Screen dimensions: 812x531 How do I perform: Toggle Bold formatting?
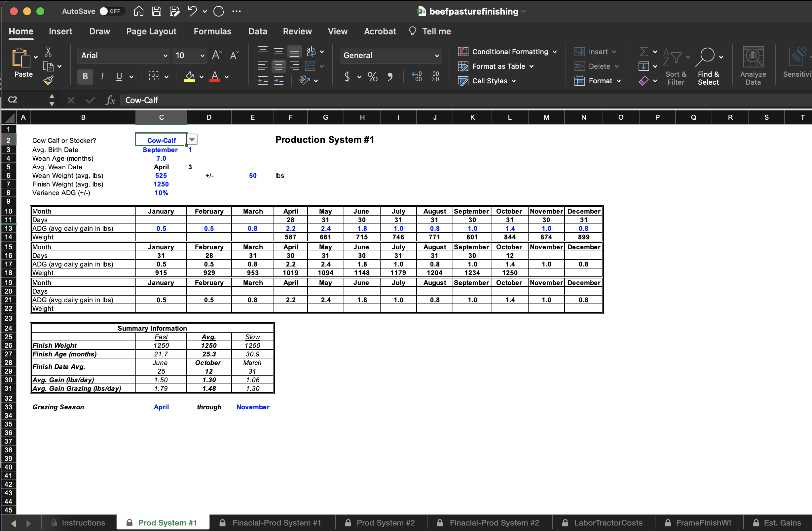(x=85, y=76)
